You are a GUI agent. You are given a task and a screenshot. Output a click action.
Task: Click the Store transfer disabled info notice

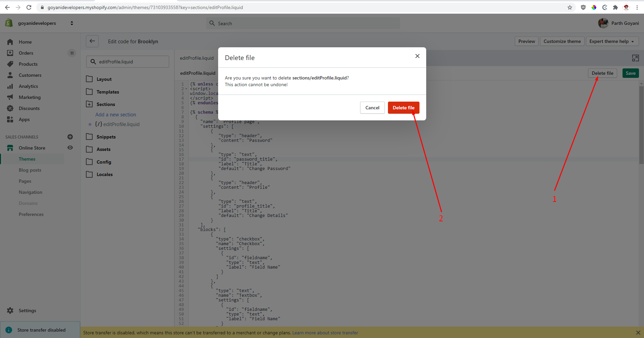click(40, 330)
